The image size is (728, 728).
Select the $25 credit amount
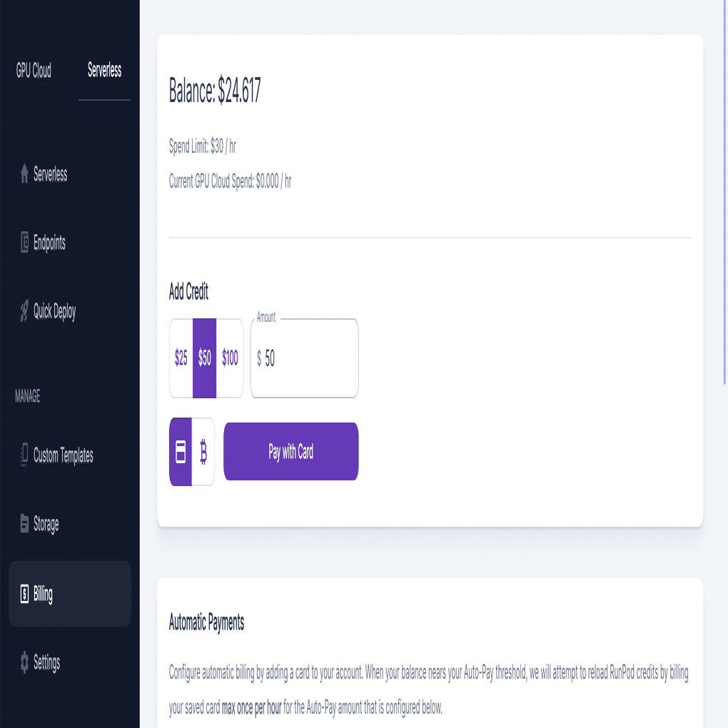tap(181, 358)
